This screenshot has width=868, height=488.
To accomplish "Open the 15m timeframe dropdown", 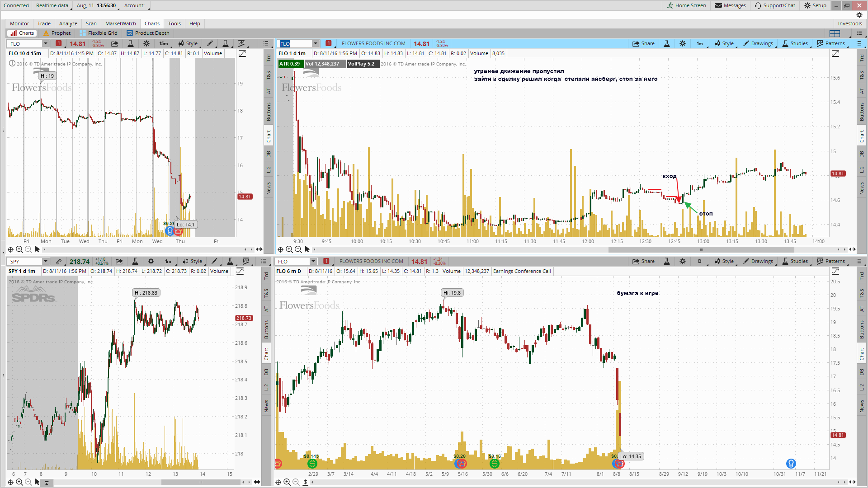I will 164,44.
